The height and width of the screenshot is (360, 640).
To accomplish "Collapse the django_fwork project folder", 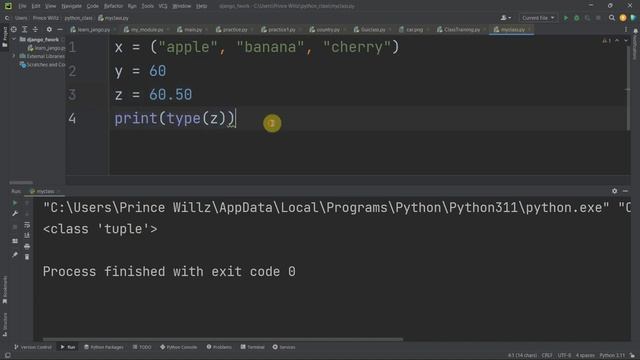I will coord(14,40).
